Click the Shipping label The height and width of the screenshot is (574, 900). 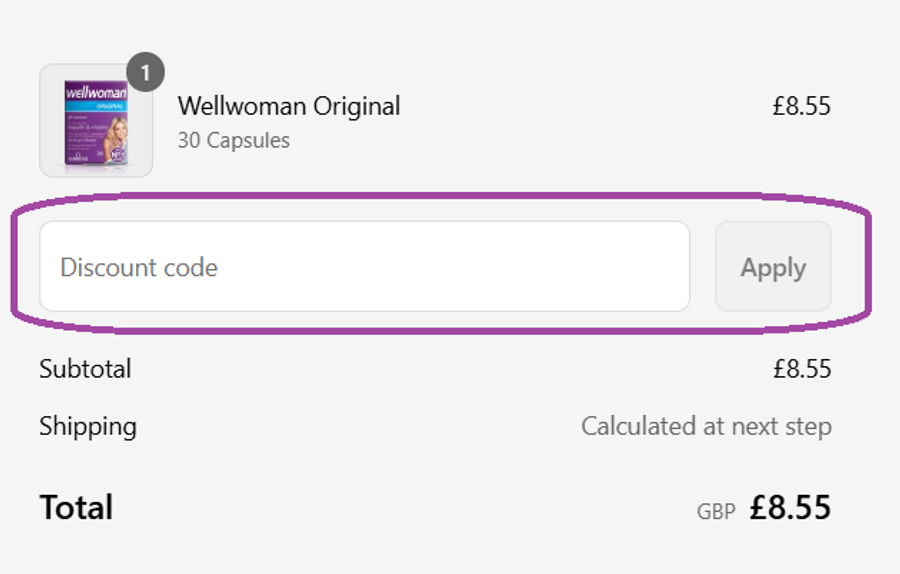[x=88, y=427]
